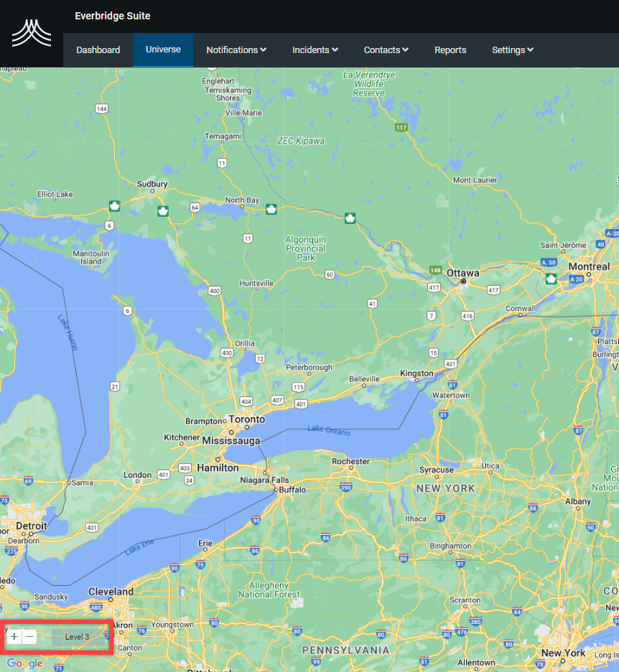
Task: Expand the Incidents dropdown menu
Action: (315, 50)
